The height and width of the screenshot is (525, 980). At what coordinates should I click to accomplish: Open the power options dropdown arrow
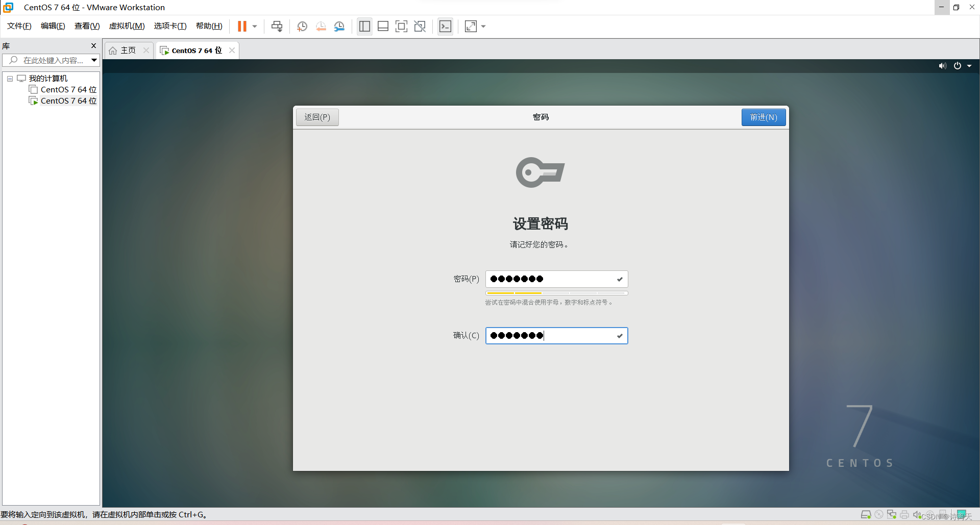pyautogui.click(x=255, y=26)
